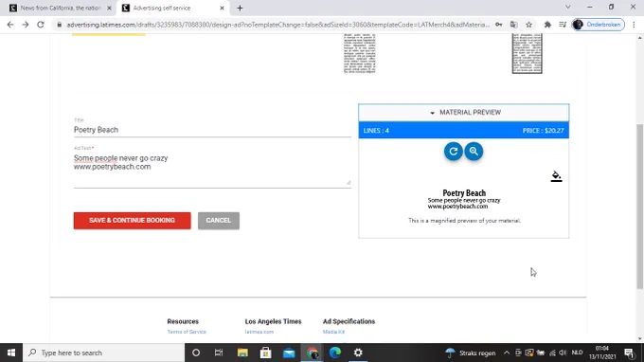
Task: Click the bordered ad layout thumbnail
Action: point(527,54)
